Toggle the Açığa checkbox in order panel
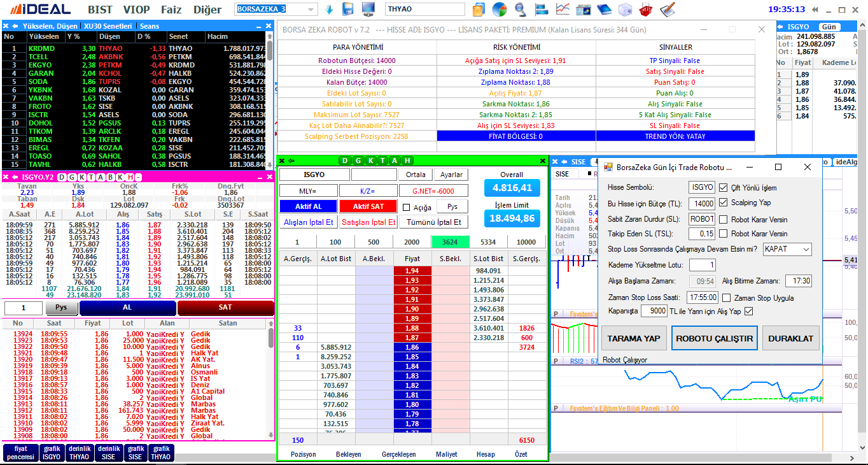This screenshot has width=868, height=465. [407, 208]
